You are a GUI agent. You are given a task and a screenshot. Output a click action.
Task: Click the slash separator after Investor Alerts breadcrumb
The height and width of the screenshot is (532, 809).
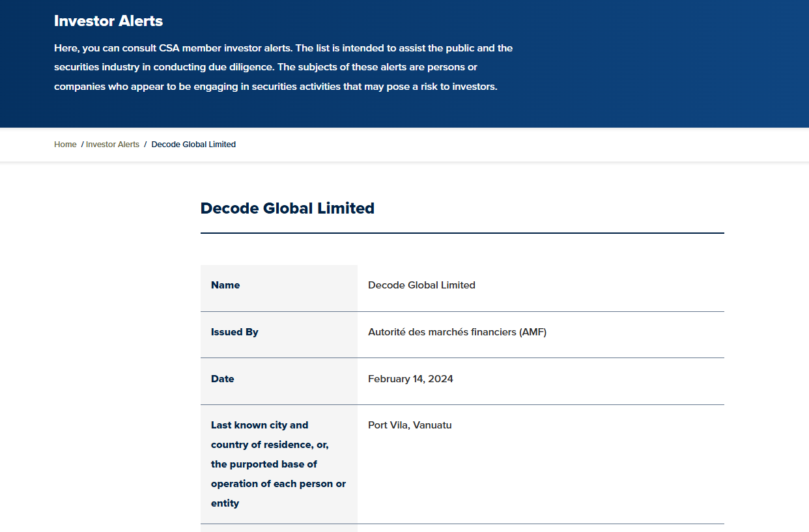[x=145, y=145]
